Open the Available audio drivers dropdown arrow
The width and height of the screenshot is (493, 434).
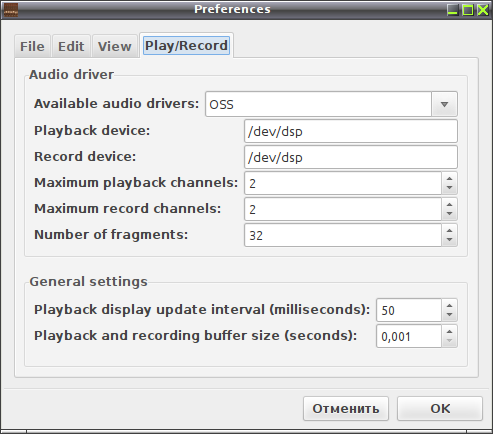click(x=444, y=104)
